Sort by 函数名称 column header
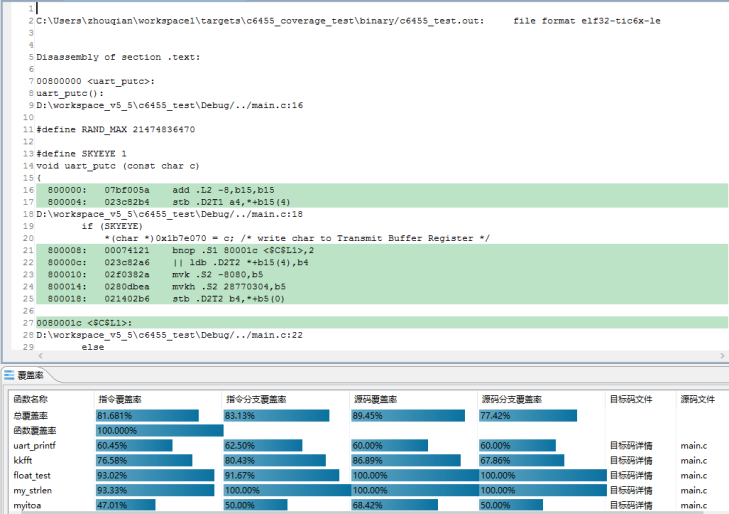Screen dimensions: 729x514 click(31, 399)
